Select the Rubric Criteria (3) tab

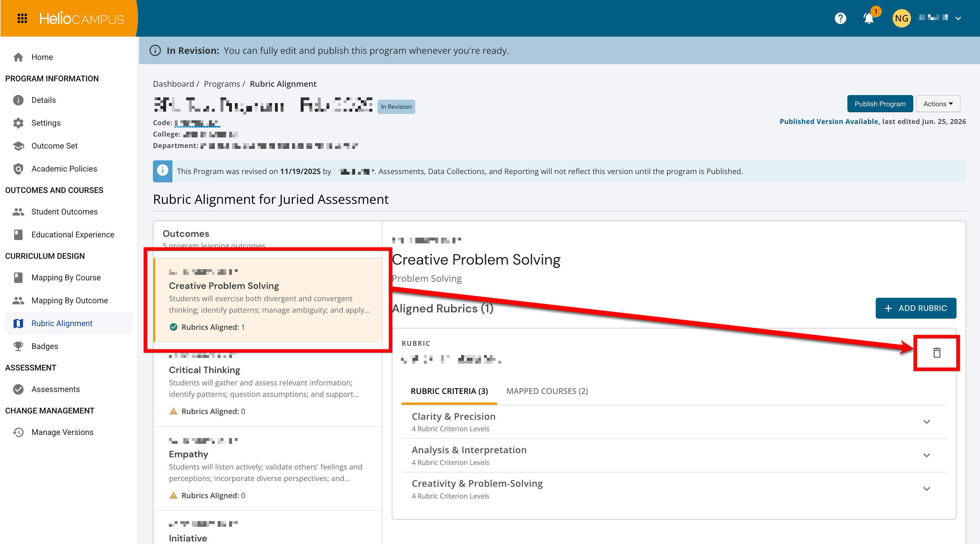[449, 391]
